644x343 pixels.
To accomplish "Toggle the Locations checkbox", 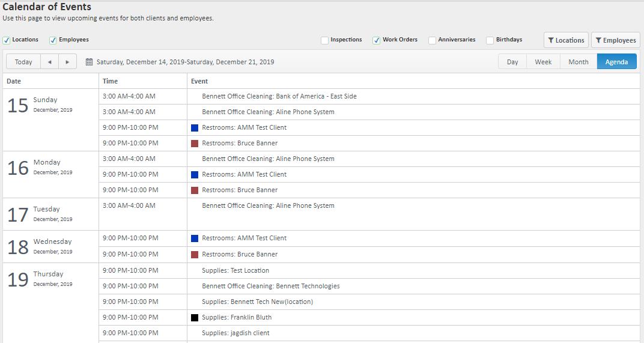I will (7, 40).
